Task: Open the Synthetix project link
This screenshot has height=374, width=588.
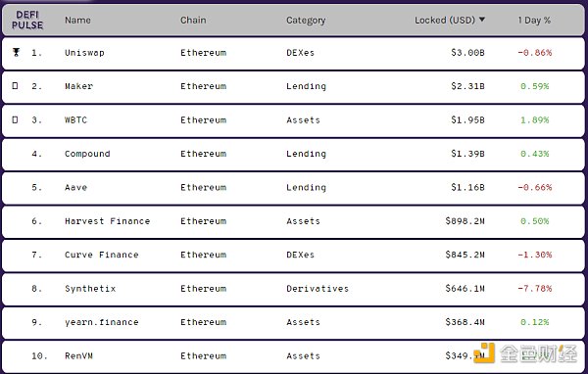Action: [x=90, y=289]
